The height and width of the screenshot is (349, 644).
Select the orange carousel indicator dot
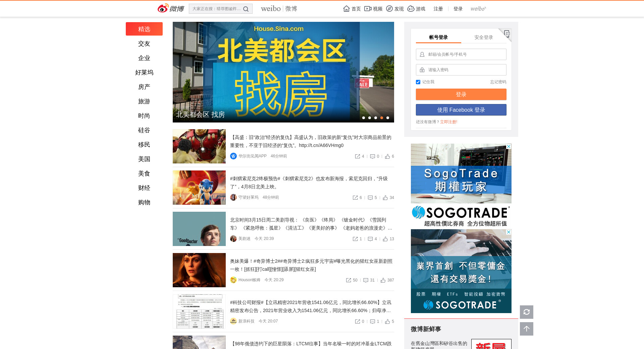tap(382, 118)
